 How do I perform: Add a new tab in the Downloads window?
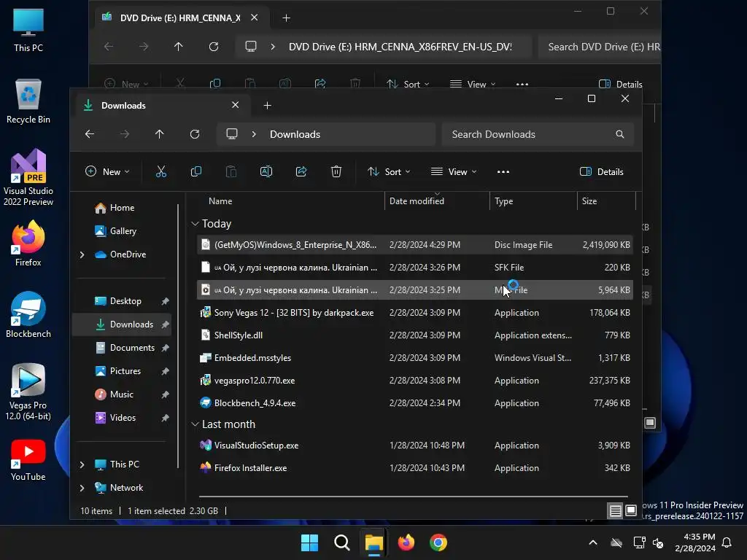268,106
